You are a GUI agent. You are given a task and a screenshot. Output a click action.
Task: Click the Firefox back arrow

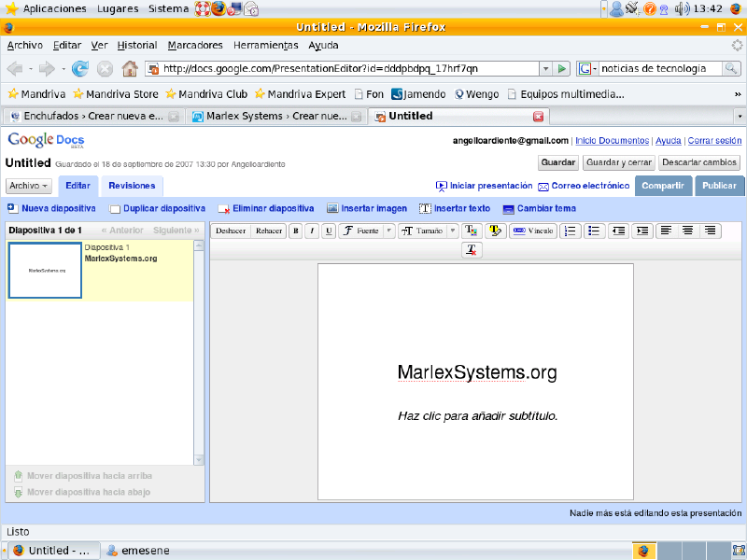pos(15,68)
